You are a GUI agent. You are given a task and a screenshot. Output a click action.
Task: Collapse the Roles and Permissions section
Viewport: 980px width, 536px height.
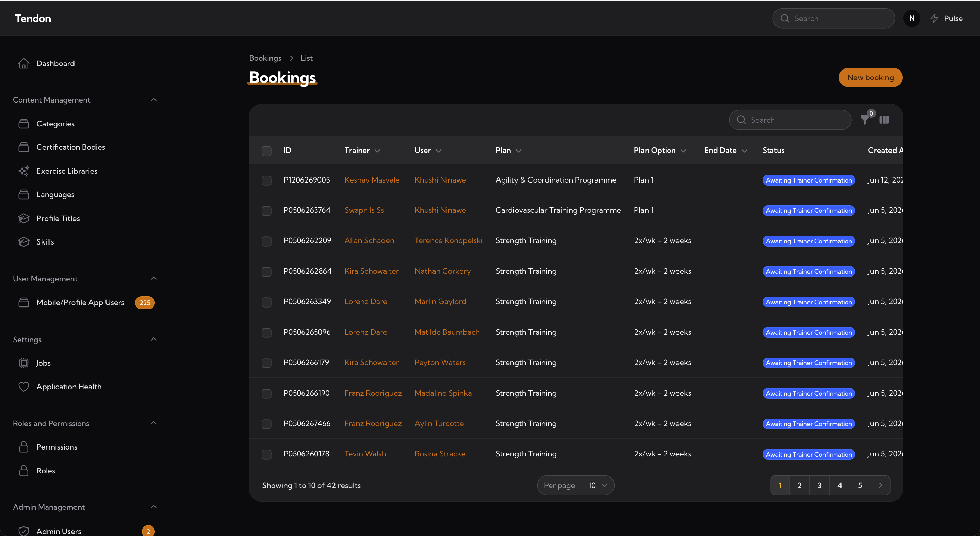tap(154, 423)
